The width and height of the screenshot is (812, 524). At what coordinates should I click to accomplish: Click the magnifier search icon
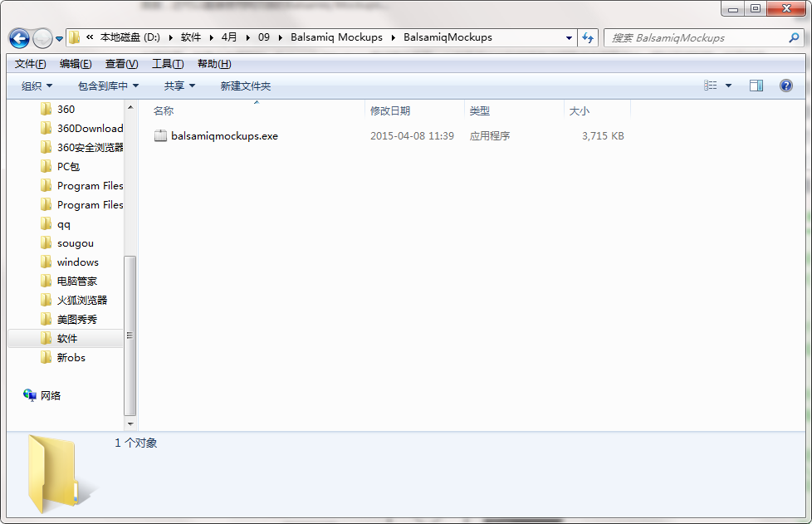(x=794, y=38)
